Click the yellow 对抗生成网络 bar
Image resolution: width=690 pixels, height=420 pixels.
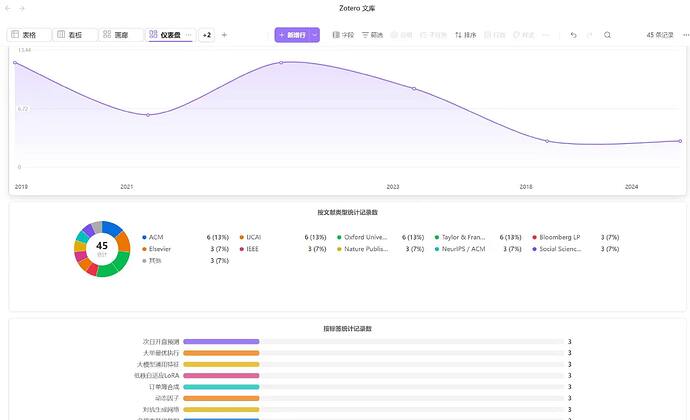coord(221,409)
